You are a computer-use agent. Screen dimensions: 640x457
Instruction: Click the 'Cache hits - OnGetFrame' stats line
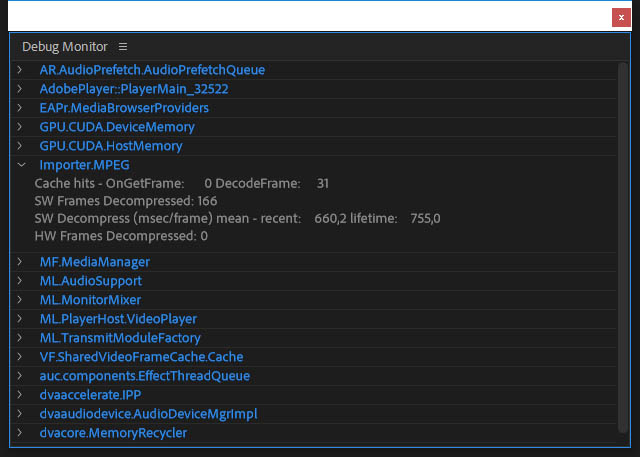click(x=182, y=183)
